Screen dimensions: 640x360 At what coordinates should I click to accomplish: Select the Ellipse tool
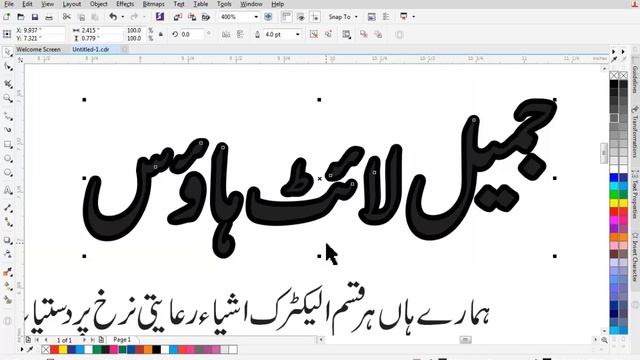click(7, 158)
